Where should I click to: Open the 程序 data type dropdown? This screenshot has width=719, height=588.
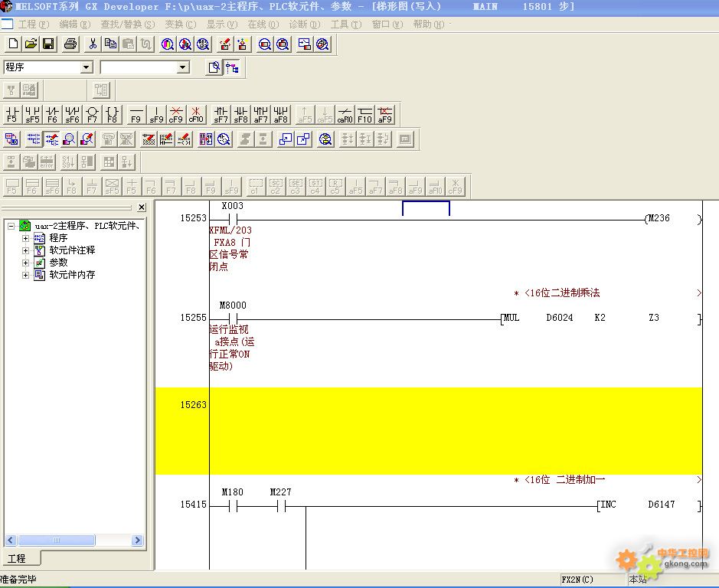coord(87,67)
